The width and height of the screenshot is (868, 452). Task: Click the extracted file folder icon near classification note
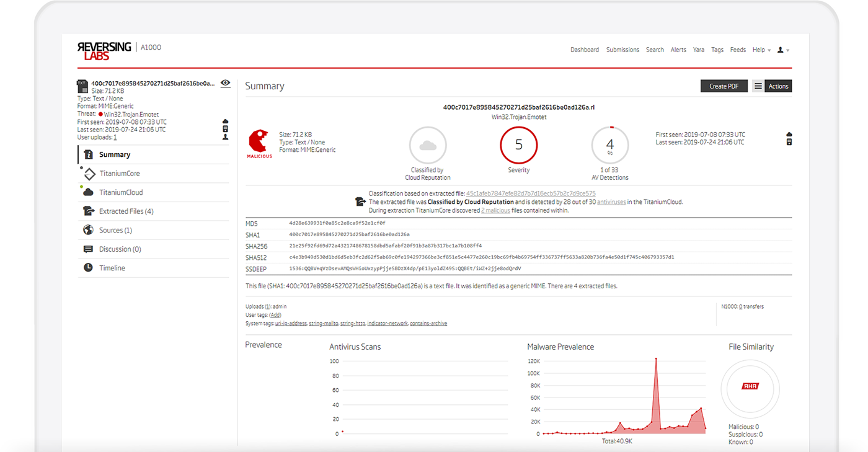[x=360, y=202]
